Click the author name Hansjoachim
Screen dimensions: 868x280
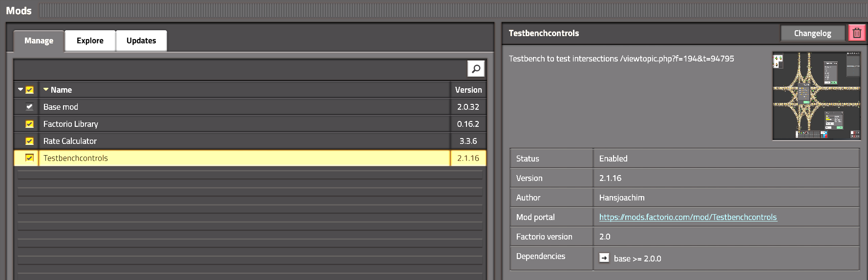622,198
